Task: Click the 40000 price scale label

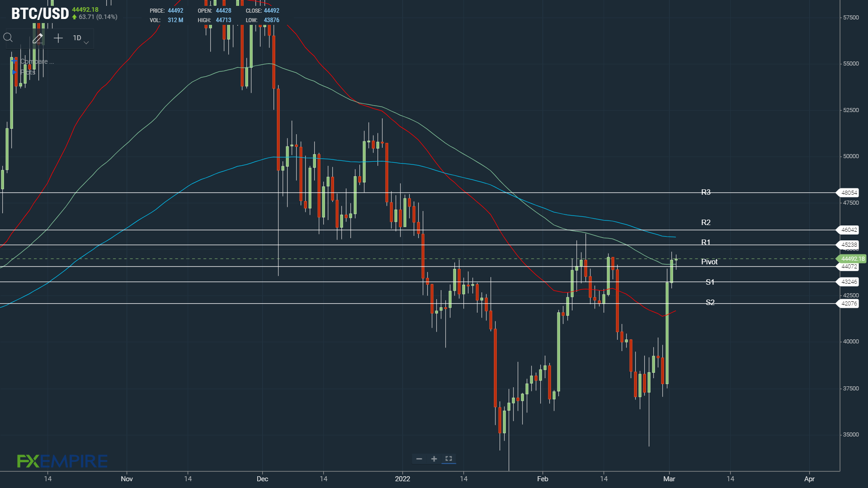Action: [x=851, y=342]
